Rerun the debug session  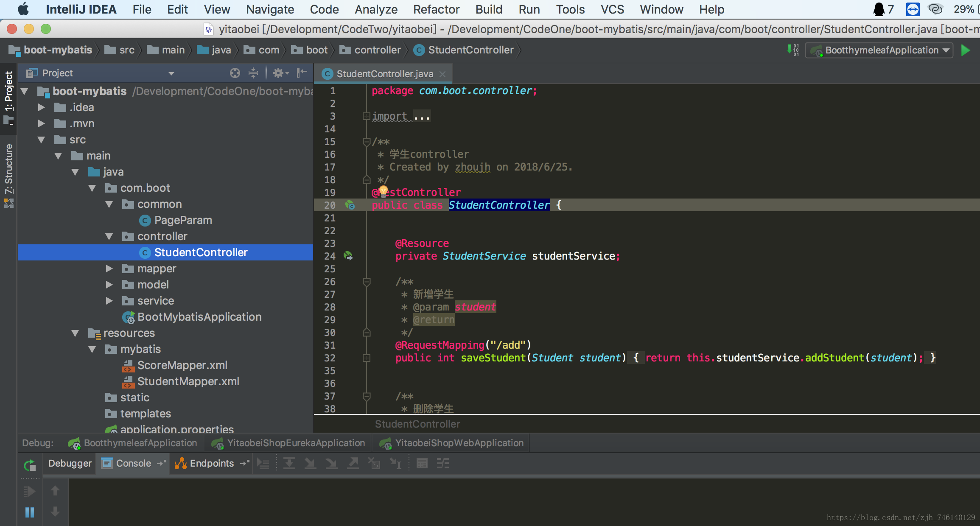30,465
